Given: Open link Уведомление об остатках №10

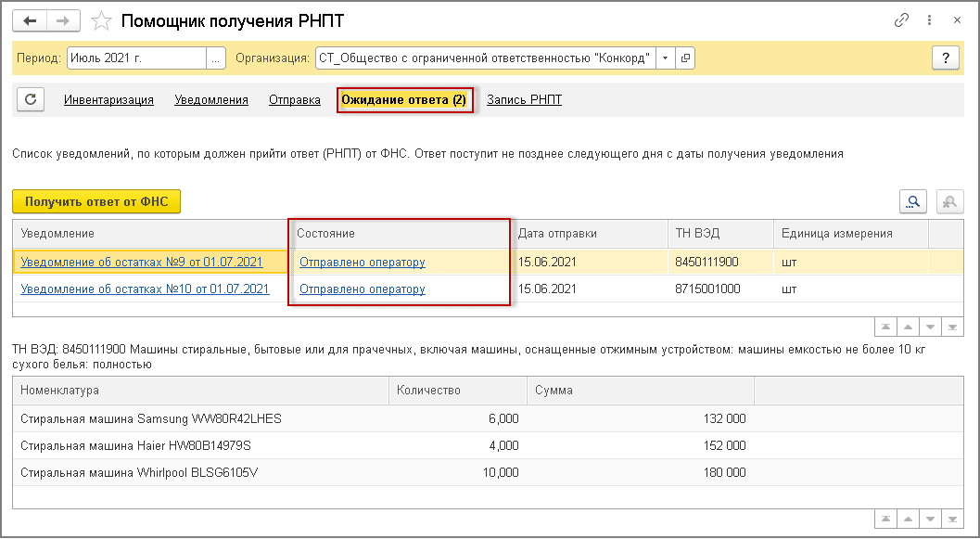Looking at the screenshot, I should click(x=145, y=289).
